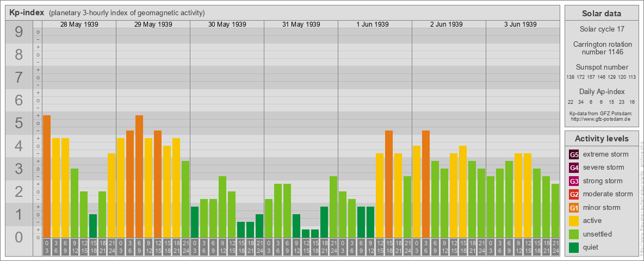The width and height of the screenshot is (644, 261).
Task: Click the orange 15-18h bar on 1 Jun 1939
Action: [389, 184]
